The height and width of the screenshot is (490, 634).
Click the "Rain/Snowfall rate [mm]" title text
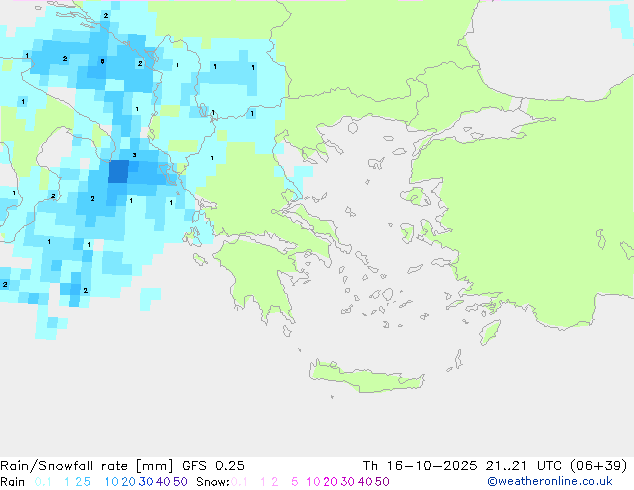(x=87, y=466)
